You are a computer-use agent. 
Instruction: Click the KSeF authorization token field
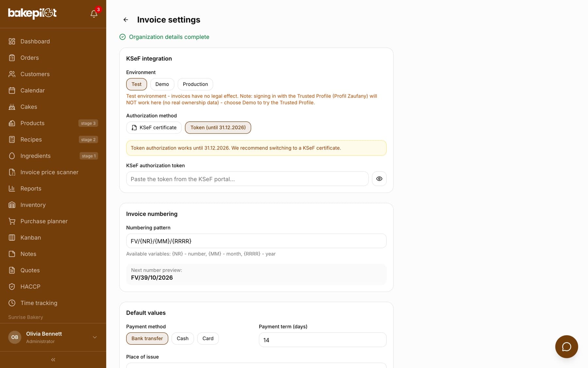tap(247, 179)
